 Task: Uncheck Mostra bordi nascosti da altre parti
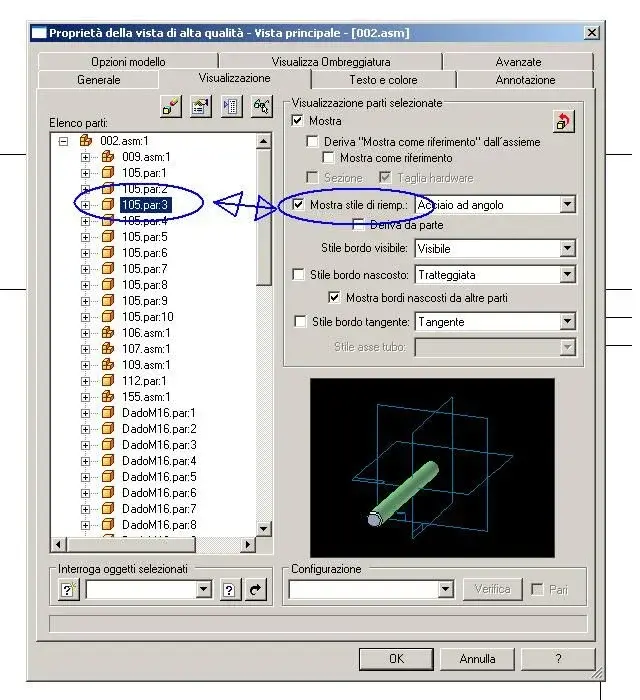click(335, 298)
